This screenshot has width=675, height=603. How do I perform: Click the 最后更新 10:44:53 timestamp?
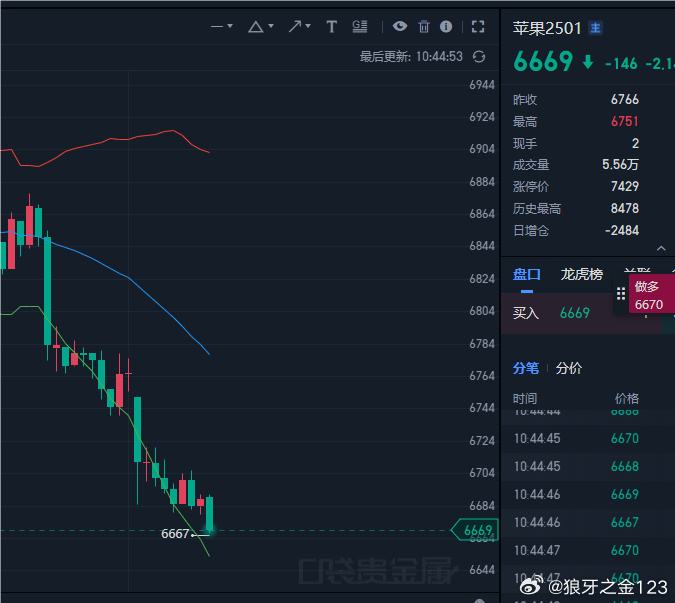(x=411, y=57)
